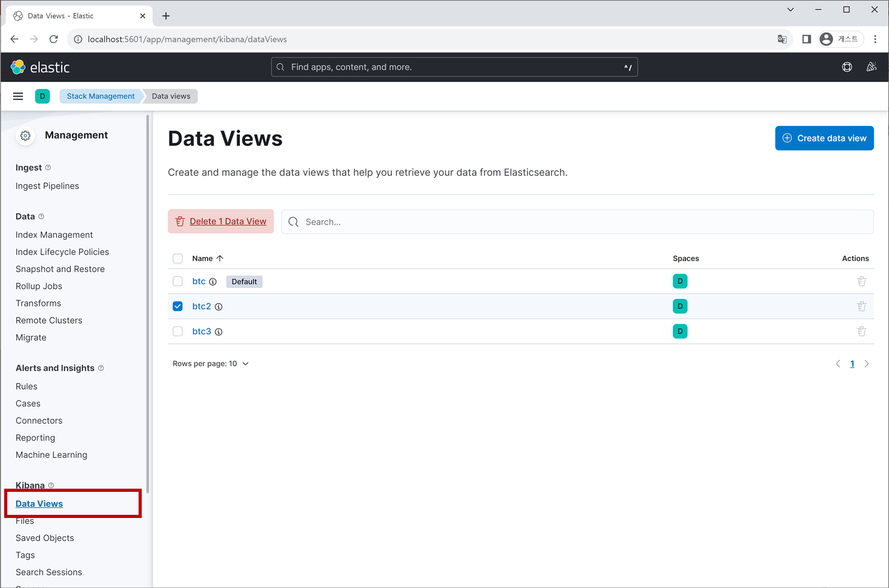Open the Default space avatar D in header
Screen dimensions: 889x588
click(x=42, y=96)
